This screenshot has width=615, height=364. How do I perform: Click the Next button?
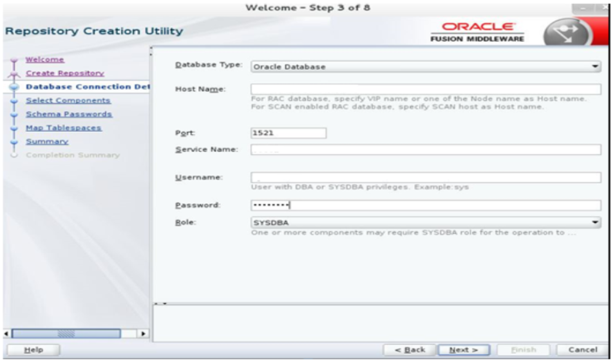[x=464, y=350]
